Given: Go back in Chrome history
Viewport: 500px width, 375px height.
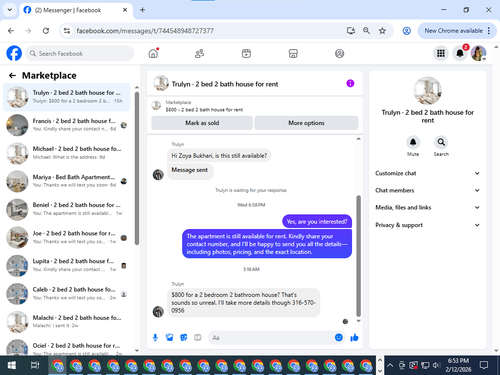Looking at the screenshot, I should pos(11,31).
